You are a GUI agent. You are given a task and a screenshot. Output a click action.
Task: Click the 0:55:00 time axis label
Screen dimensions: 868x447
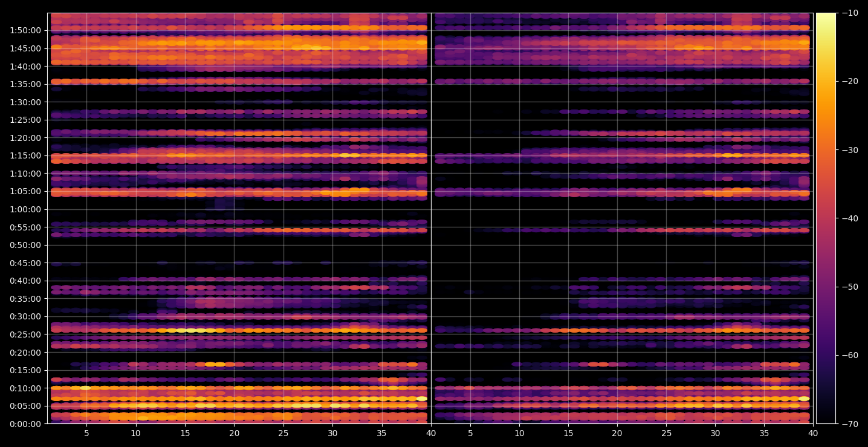(25, 227)
